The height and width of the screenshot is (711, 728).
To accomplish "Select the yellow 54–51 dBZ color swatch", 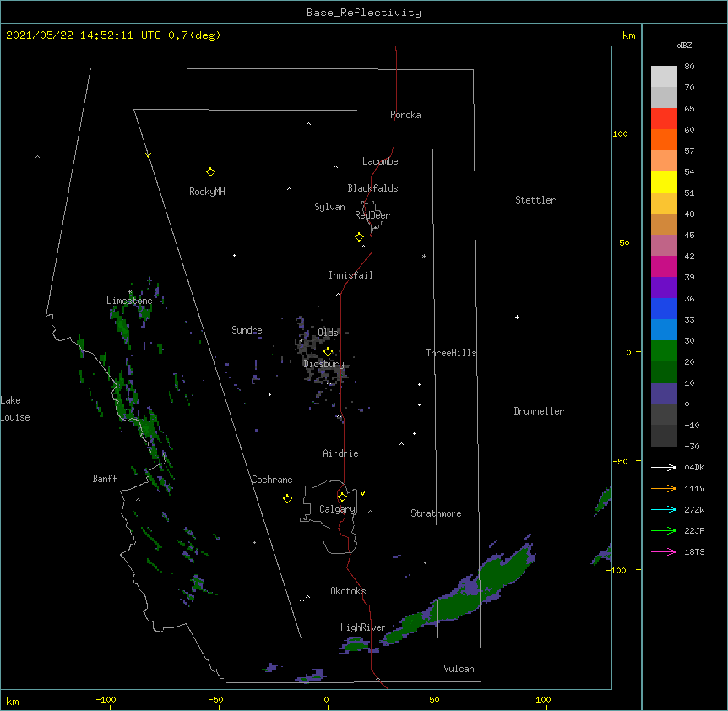I will [x=664, y=182].
